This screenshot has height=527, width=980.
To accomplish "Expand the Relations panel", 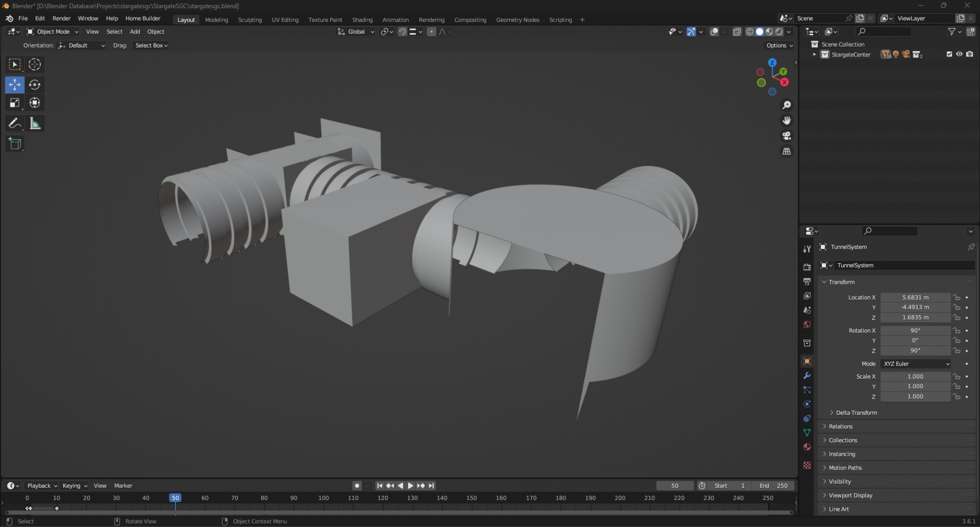I will 841,427.
